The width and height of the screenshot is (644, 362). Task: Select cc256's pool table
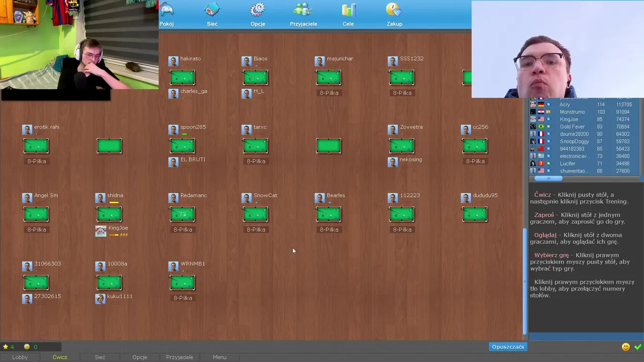(475, 146)
